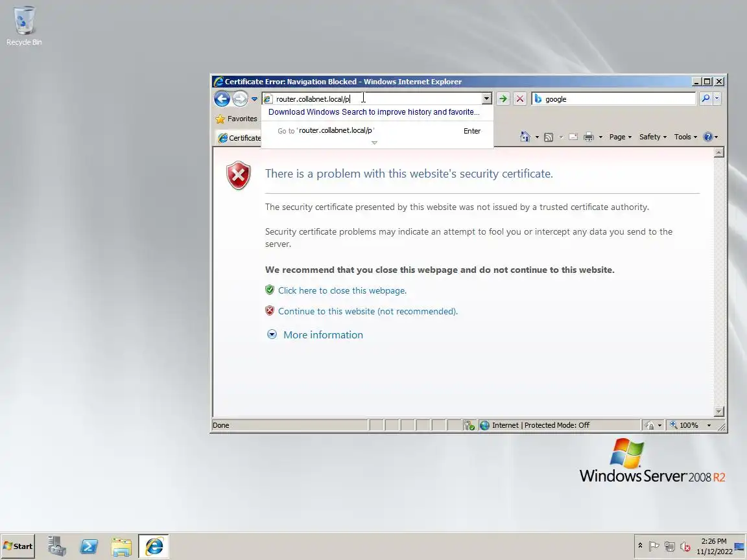Launch PowerShell from the taskbar
Screen dimensions: 747x560
(89, 546)
